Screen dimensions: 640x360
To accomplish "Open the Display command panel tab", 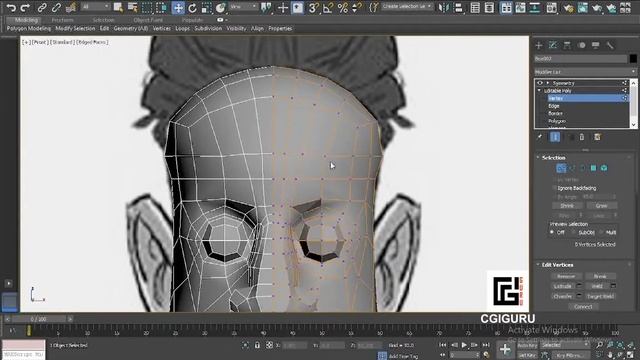I will click(596, 45).
